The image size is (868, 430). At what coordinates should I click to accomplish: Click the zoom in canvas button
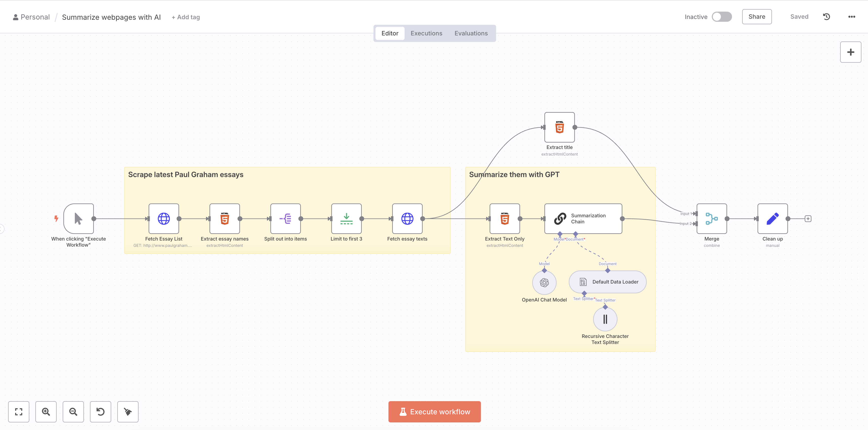coord(46,412)
